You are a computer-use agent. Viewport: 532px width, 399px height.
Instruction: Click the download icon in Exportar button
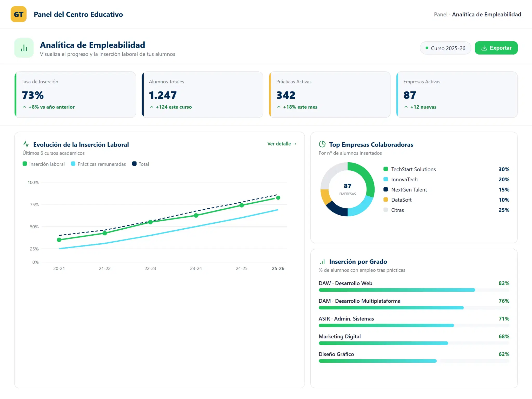[x=484, y=48]
